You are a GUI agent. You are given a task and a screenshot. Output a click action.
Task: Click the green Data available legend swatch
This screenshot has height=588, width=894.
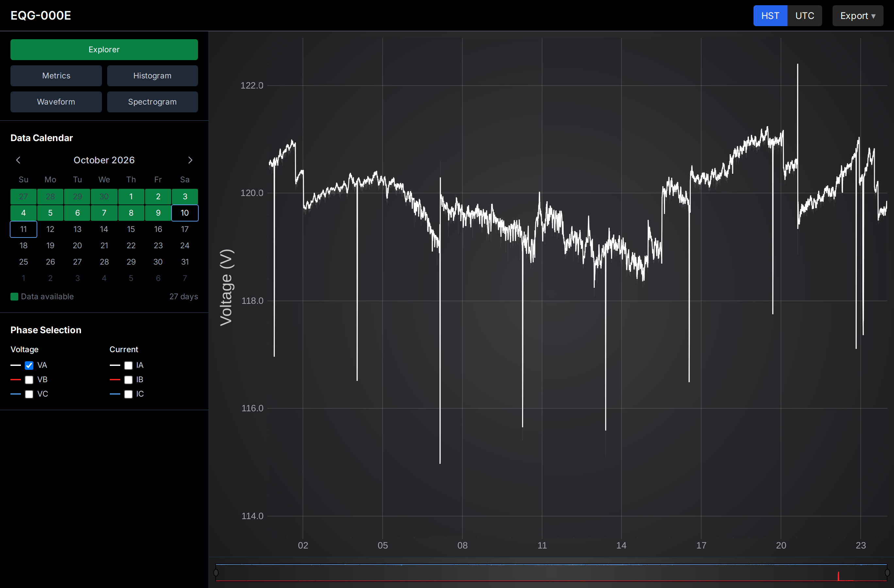pos(14,297)
